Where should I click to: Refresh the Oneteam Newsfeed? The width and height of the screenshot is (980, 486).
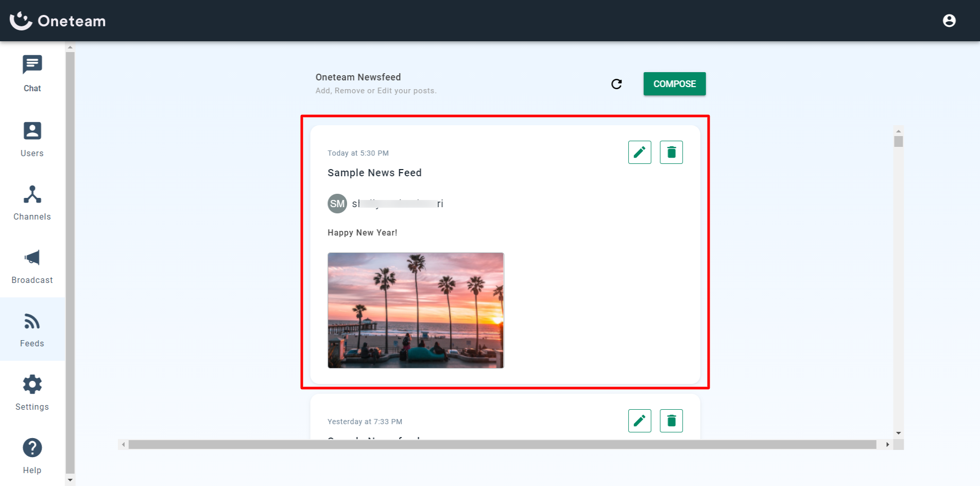616,84
